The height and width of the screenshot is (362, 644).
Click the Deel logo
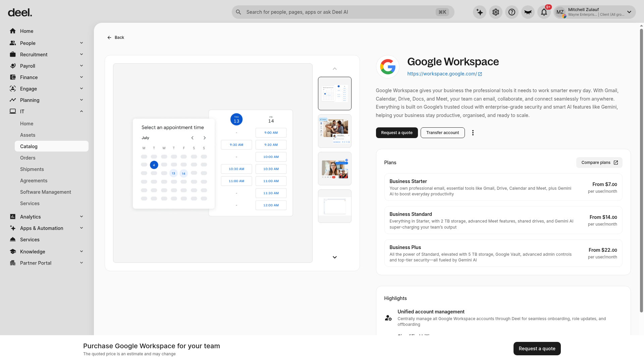[20, 13]
